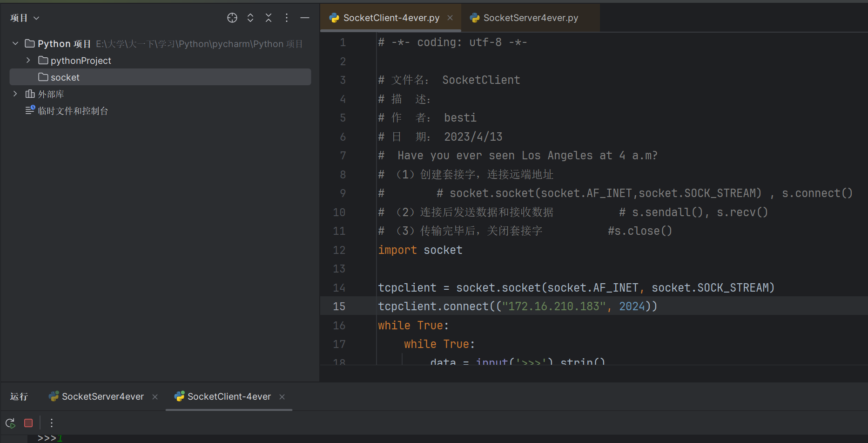Screen dimensions: 868x443
Task: Close the SocketClient-4ever run tab
Action: (282, 397)
